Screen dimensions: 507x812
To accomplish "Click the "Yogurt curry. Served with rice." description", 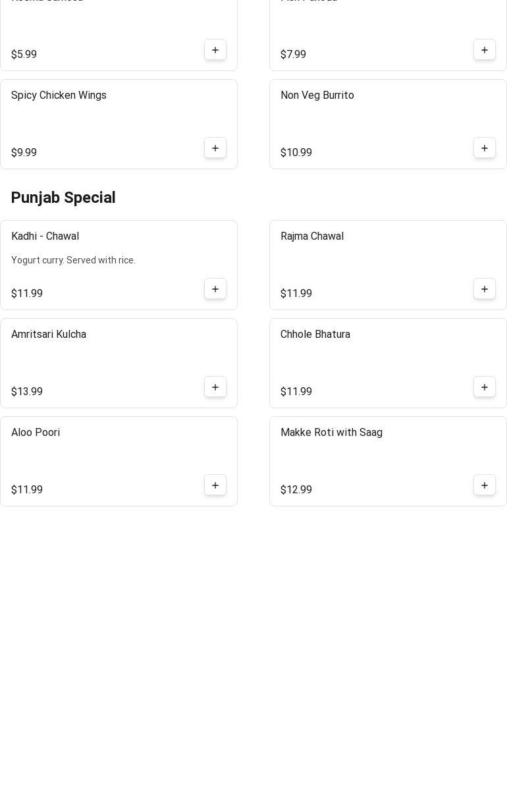I will point(73,260).
